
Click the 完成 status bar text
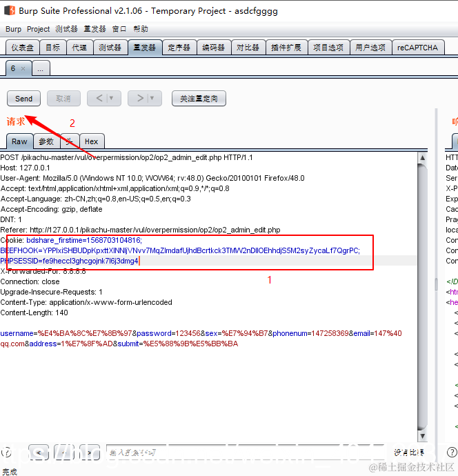coord(10,471)
